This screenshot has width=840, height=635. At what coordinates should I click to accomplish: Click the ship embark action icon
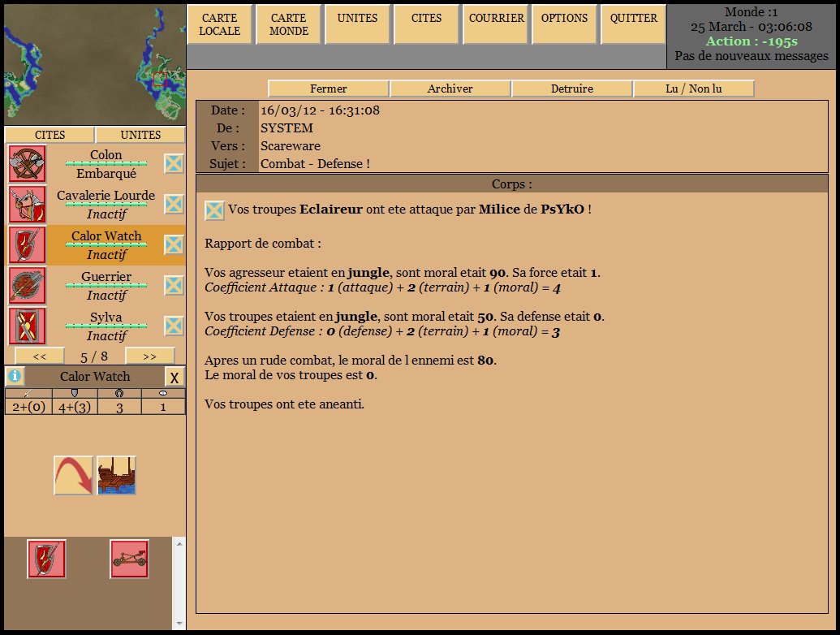(116, 475)
